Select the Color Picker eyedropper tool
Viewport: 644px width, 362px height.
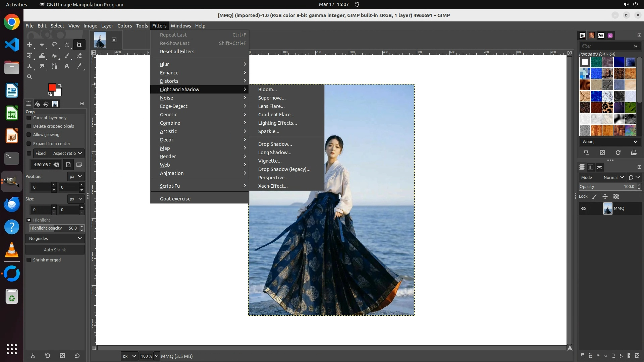point(79,66)
